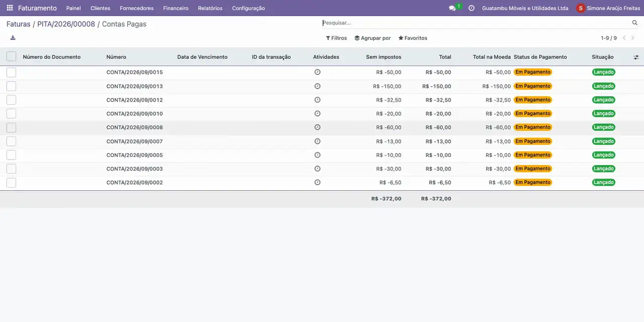Tick checkbox for CONTA/2026/09/0015
This screenshot has height=322, width=644.
[x=11, y=72]
